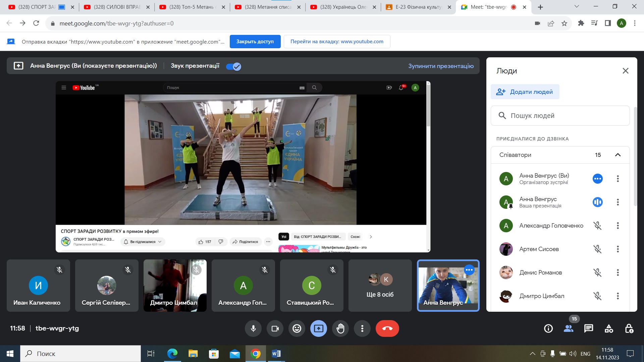
Task: Toggle present-screen button in bottom bar
Action: (319, 328)
